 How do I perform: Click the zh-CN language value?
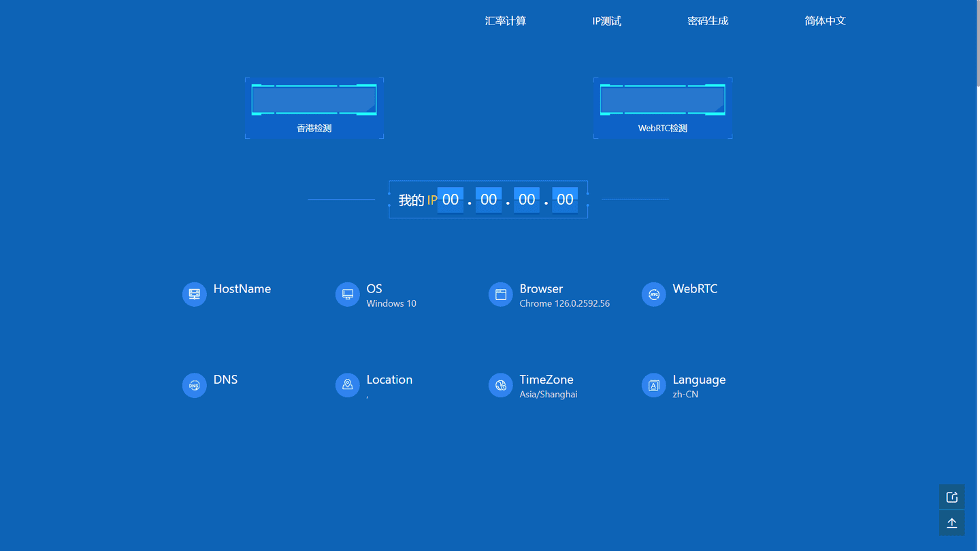(x=685, y=395)
